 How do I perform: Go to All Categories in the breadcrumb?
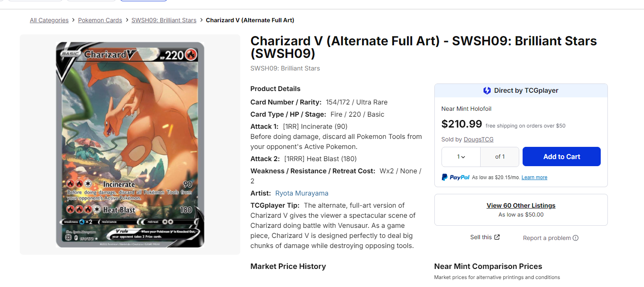tap(49, 20)
